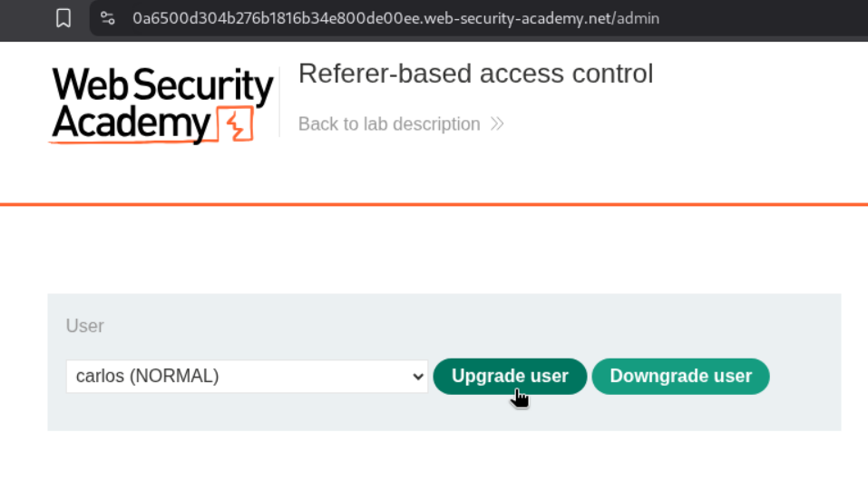Follow the Back to lab description link

(x=389, y=124)
